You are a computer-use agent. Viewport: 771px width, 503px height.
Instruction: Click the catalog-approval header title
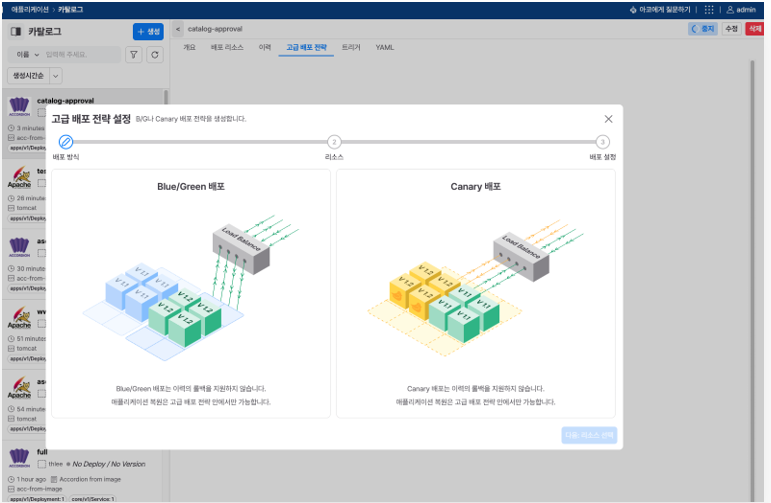tap(215, 29)
